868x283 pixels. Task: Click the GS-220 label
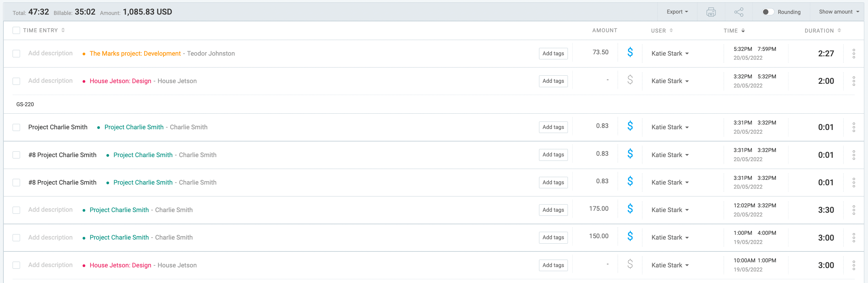click(25, 105)
